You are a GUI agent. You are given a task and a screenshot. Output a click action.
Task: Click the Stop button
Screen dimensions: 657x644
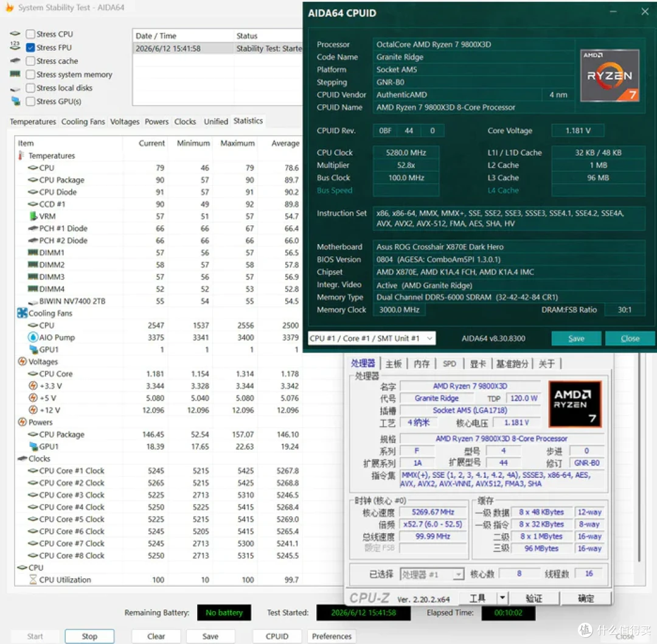[89, 636]
